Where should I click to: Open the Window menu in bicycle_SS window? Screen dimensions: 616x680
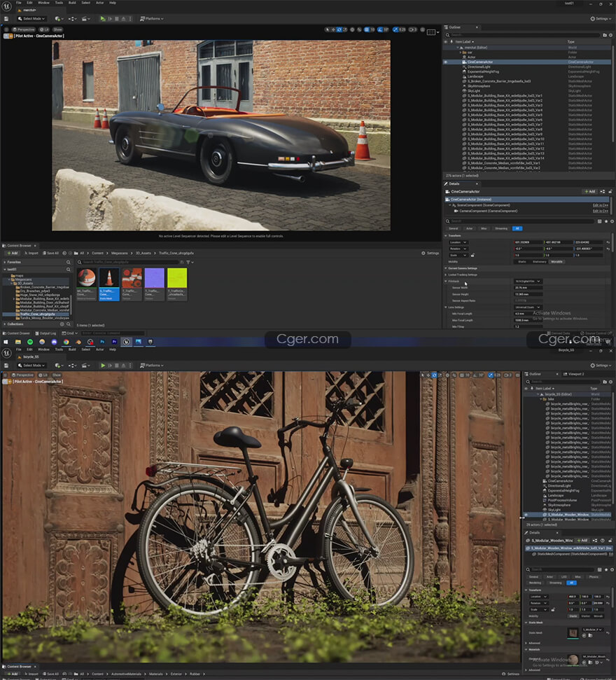[43, 349]
